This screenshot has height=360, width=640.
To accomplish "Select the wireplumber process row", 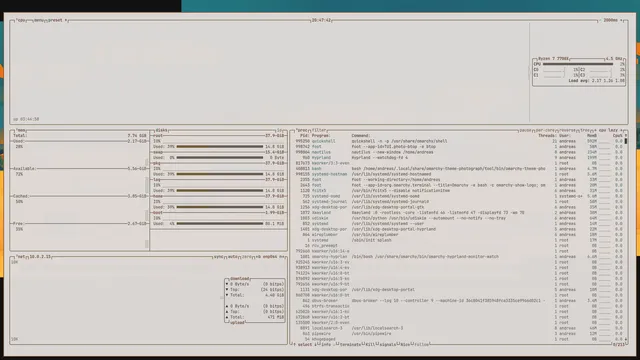I will [x=459, y=235].
